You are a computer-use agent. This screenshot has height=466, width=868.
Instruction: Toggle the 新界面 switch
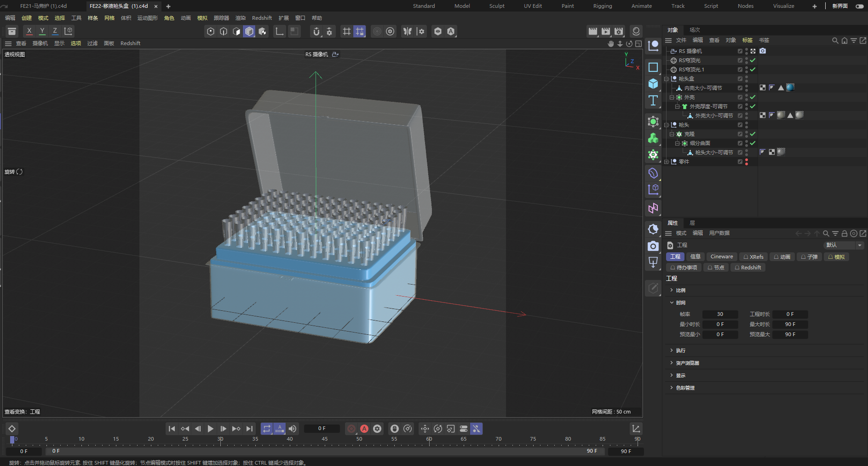tap(859, 6)
